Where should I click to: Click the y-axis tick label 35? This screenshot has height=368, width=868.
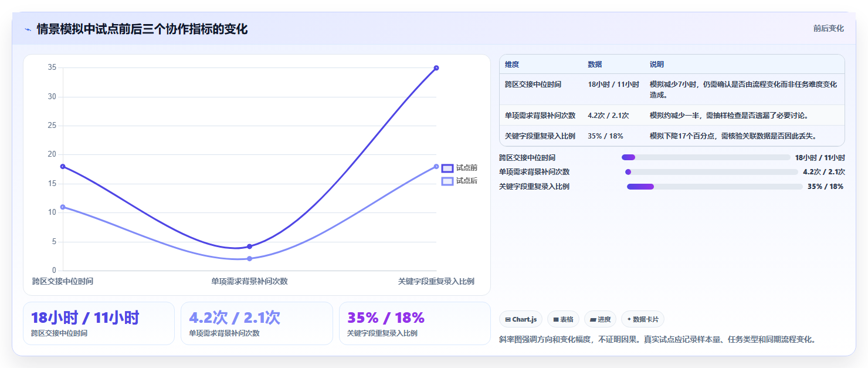(x=52, y=67)
